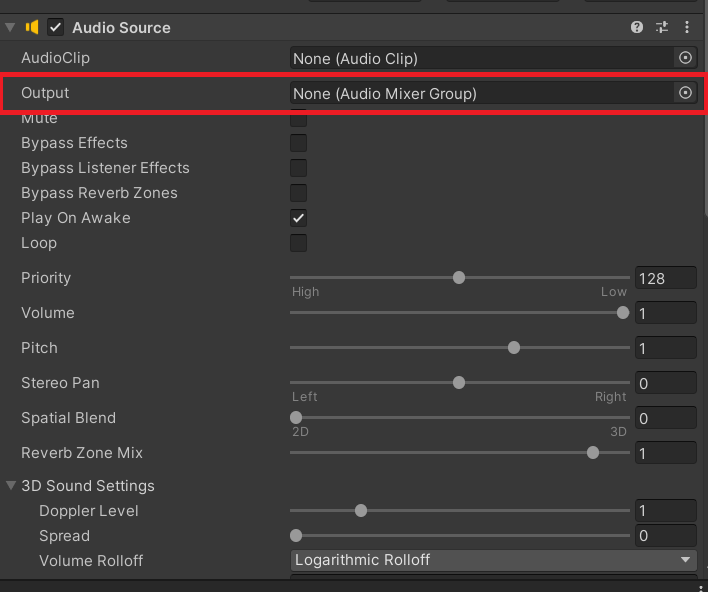Image resolution: width=708 pixels, height=592 pixels.
Task: Click the Volume value field
Action: point(666,312)
